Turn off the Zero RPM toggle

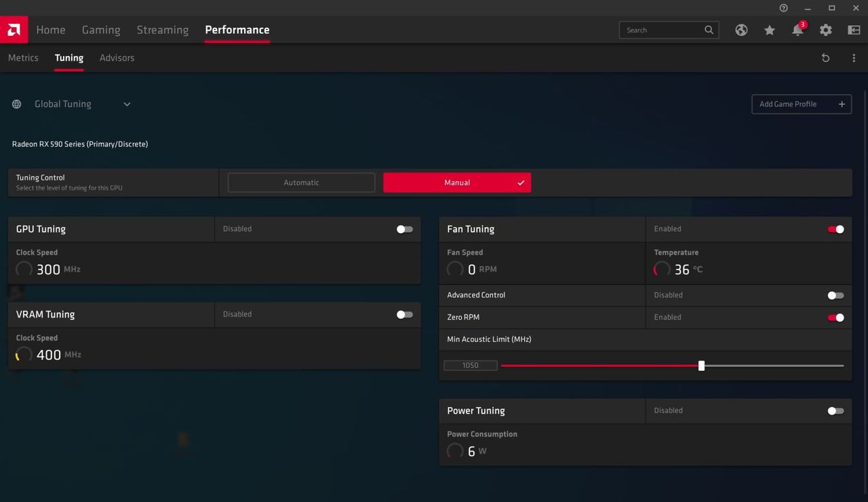click(x=836, y=317)
